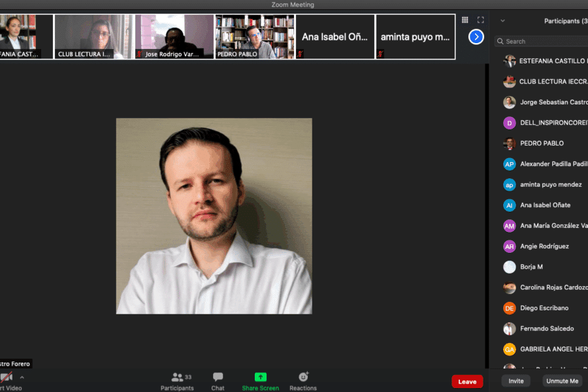Viewport: 588px width, 392px height.
Task: Open the Chat panel
Action: [x=218, y=381]
